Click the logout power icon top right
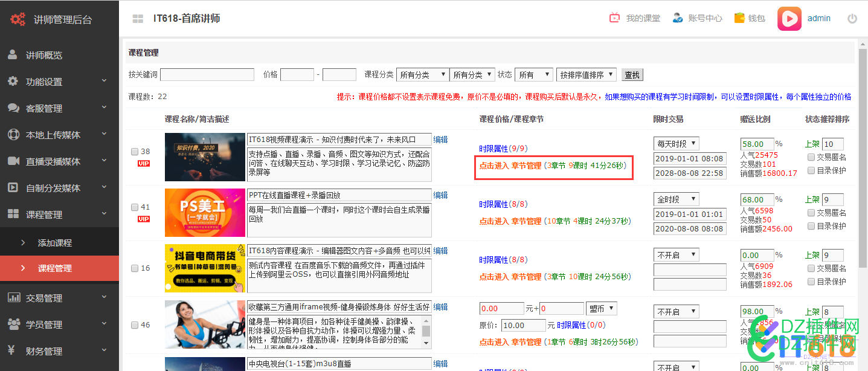Image resolution: width=868 pixels, height=371 pixels. pyautogui.click(x=852, y=18)
